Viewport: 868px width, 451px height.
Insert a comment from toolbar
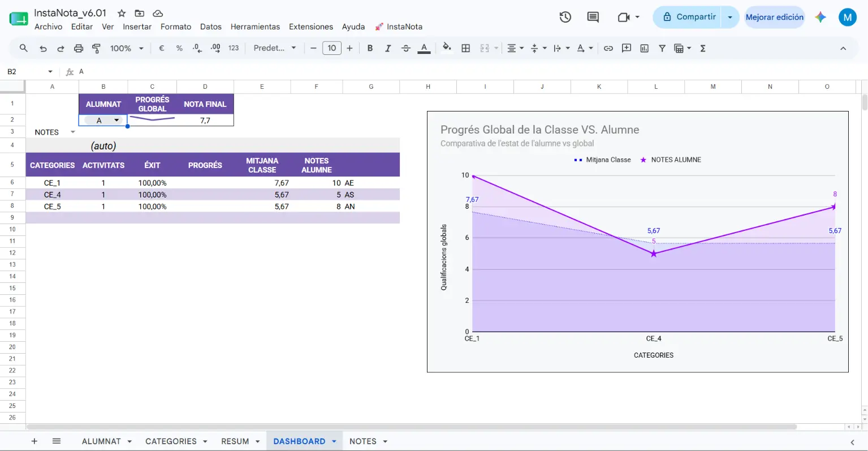point(627,48)
